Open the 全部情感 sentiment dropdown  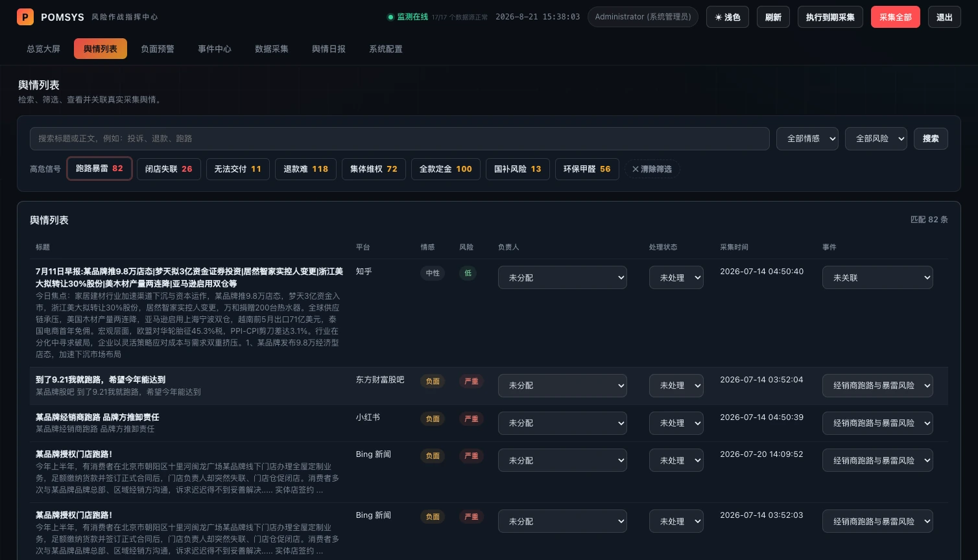[x=807, y=139]
